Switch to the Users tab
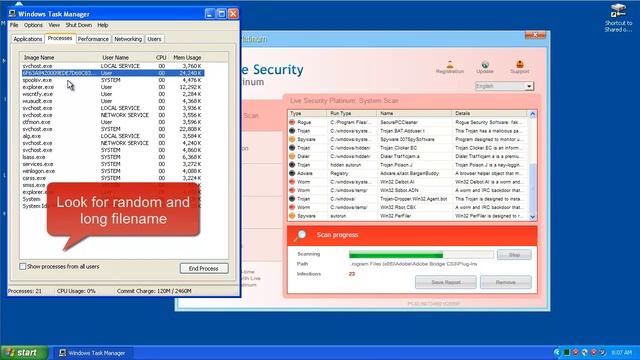This screenshot has width=640, height=360. point(154,39)
